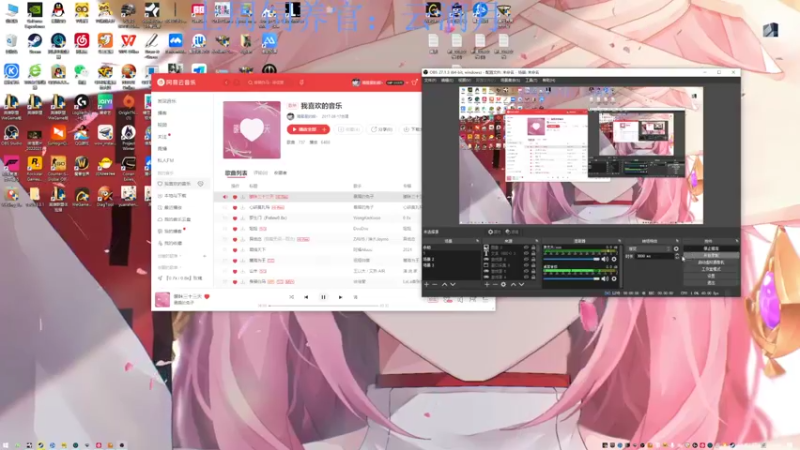Click the listen-to-identify microphone icon in NetEase header
This screenshot has height=450, width=800.
click(302, 82)
